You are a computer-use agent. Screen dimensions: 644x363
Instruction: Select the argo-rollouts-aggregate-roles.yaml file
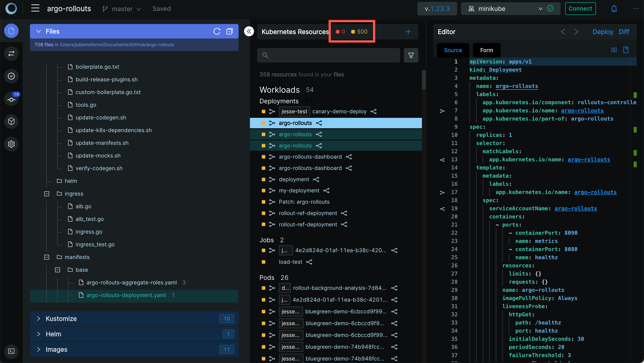coord(131,282)
